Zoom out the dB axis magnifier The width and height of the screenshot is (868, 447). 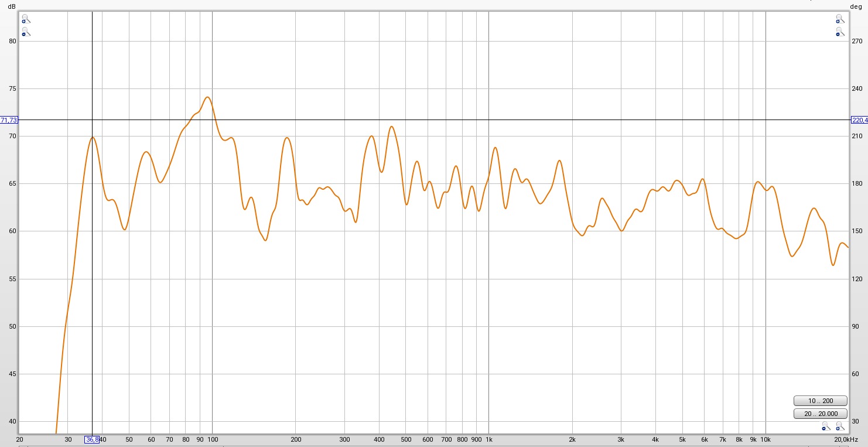pyautogui.click(x=25, y=32)
